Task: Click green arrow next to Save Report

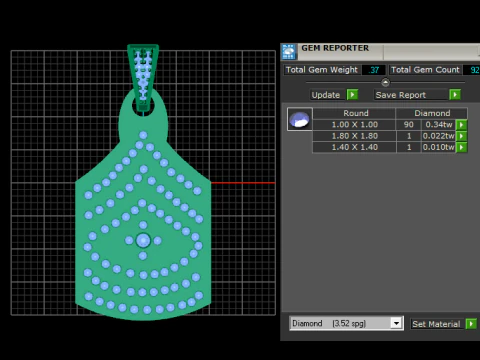Action: point(455,95)
